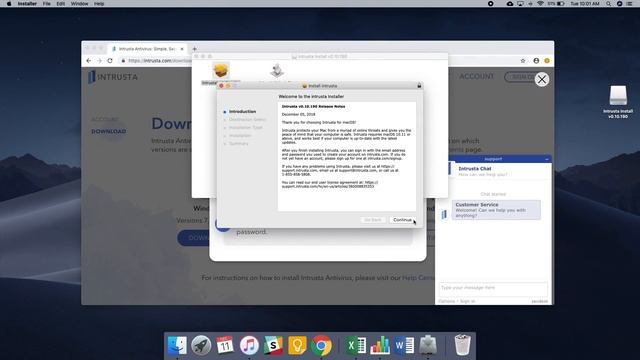This screenshot has width=640, height=360.
Task: Click the lock icon in installer title bar
Action: [x=419, y=86]
